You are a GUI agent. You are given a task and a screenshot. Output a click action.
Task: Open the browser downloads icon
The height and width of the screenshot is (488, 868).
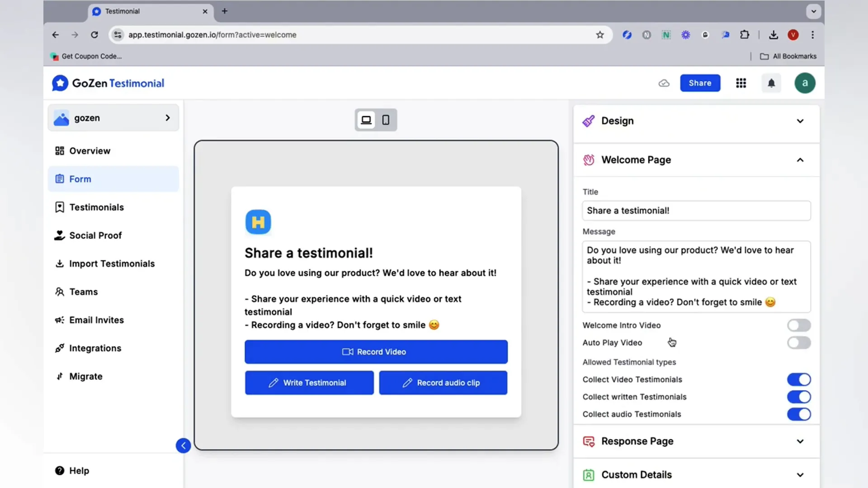(774, 35)
